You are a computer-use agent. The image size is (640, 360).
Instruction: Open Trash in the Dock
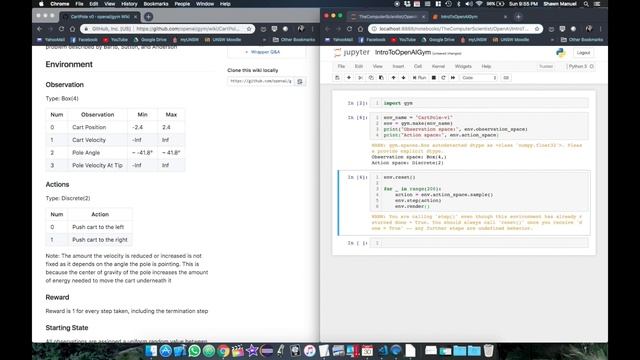pos(489,351)
